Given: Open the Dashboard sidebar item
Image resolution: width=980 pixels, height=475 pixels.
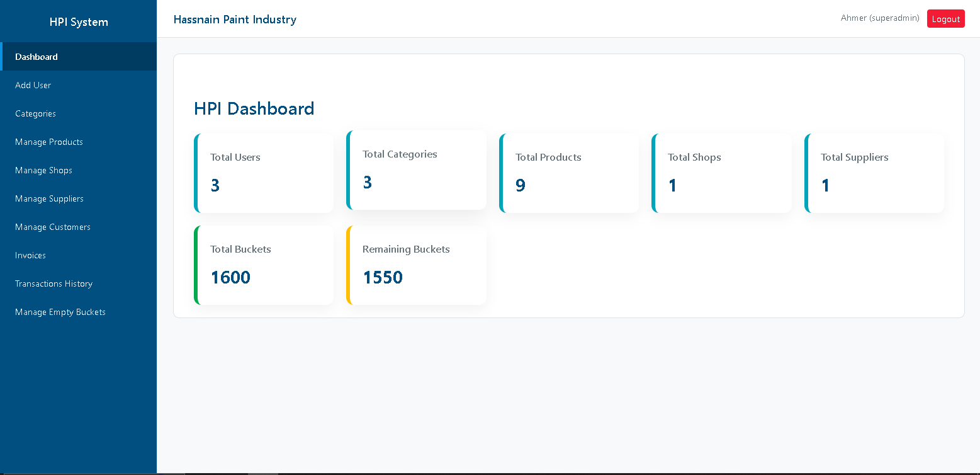Looking at the screenshot, I should [37, 57].
